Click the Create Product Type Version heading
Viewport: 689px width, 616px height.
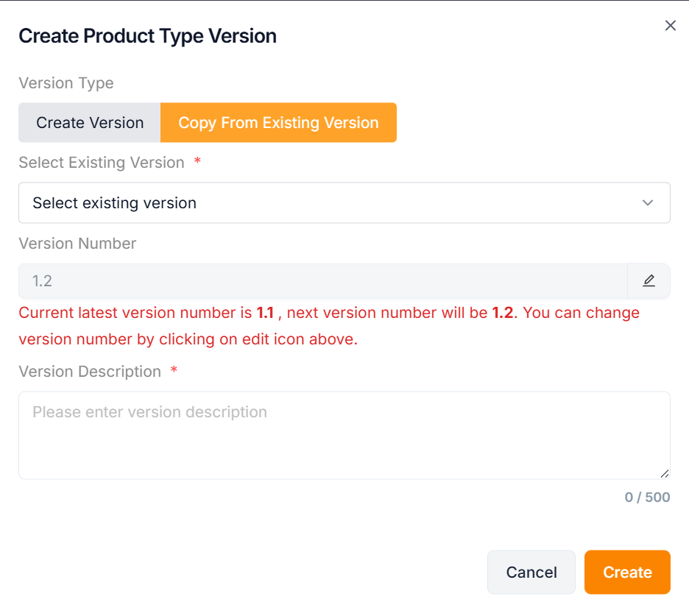(147, 36)
